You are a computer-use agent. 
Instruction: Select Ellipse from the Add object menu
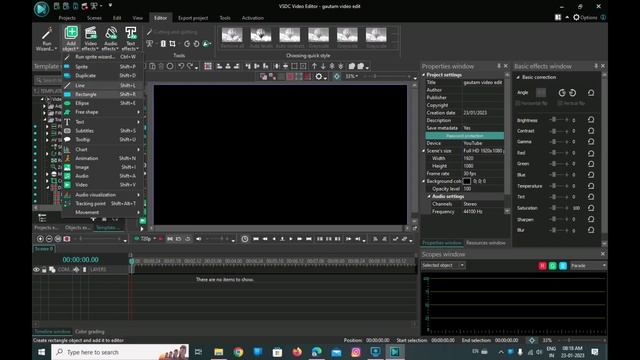(x=102, y=103)
